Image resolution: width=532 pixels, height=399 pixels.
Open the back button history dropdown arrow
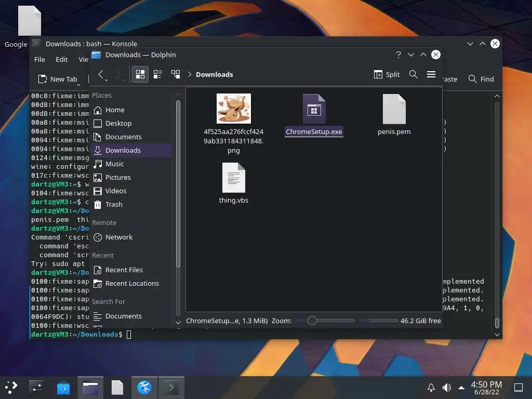point(106,81)
